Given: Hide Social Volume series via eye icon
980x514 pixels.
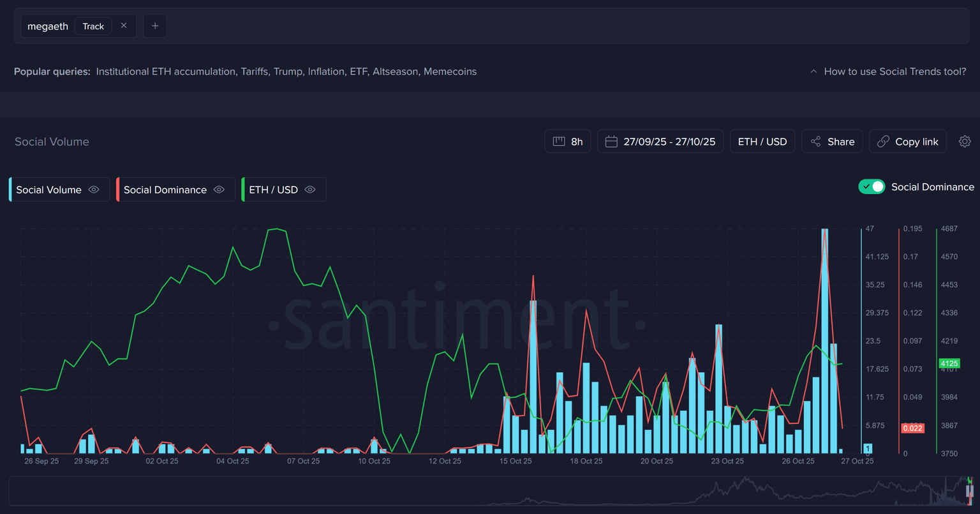Looking at the screenshot, I should [94, 190].
